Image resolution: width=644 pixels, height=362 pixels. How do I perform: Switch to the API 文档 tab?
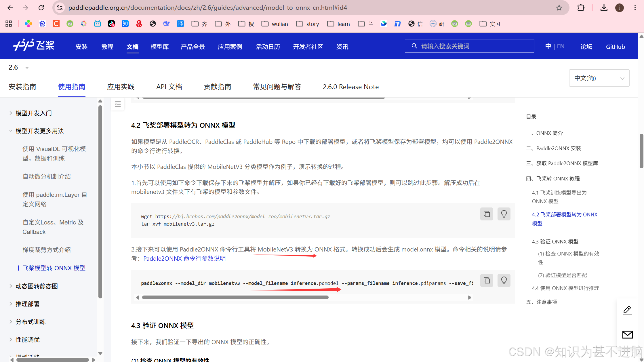(x=169, y=87)
